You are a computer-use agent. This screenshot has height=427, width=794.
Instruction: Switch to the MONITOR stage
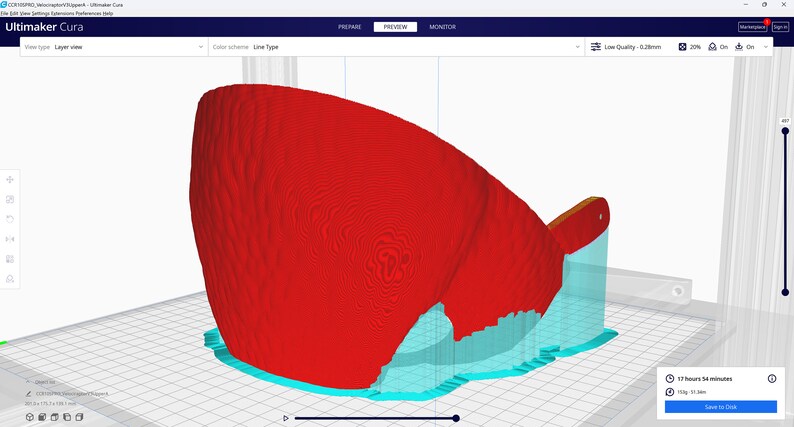(443, 27)
